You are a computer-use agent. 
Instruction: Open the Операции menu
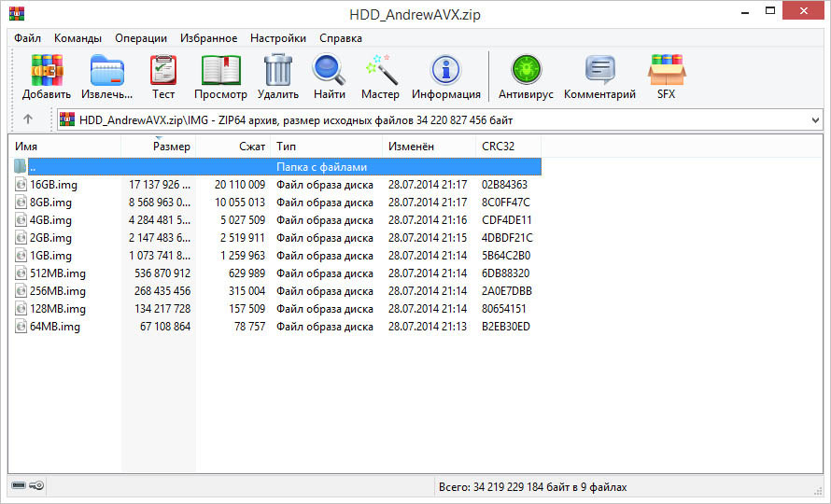click(x=141, y=38)
